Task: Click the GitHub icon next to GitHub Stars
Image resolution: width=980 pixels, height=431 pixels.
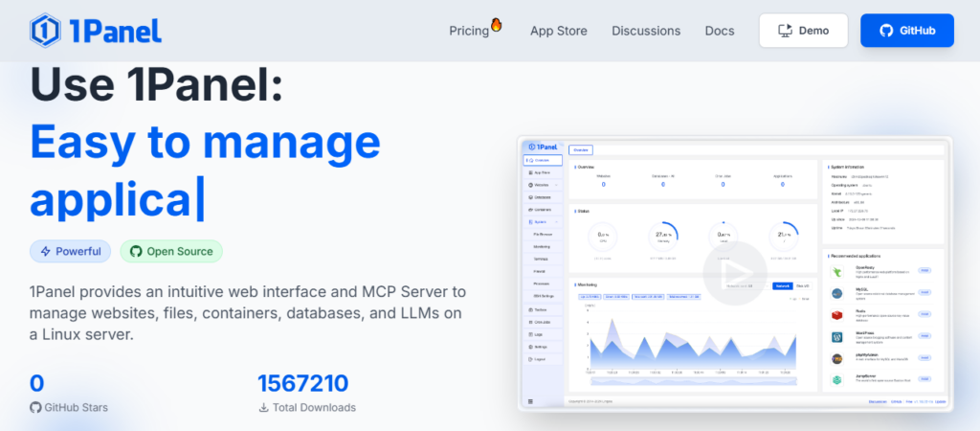Action: point(35,407)
